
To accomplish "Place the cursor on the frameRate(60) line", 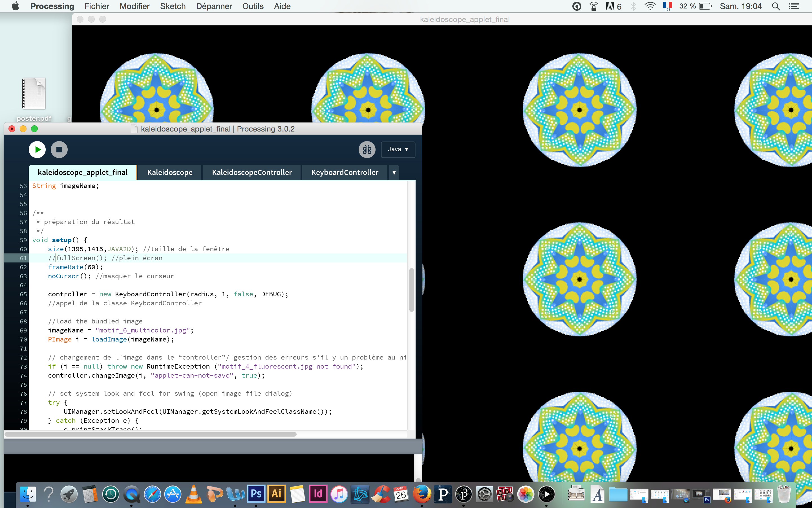I will coord(75,267).
